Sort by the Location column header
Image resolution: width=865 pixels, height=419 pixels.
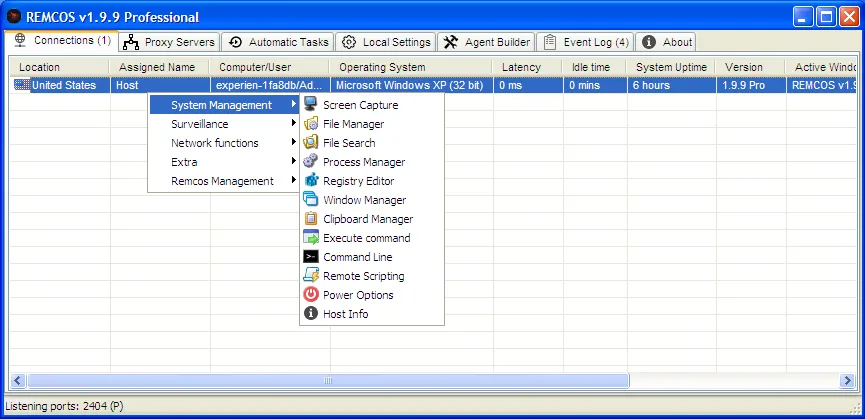pyautogui.click(x=59, y=67)
